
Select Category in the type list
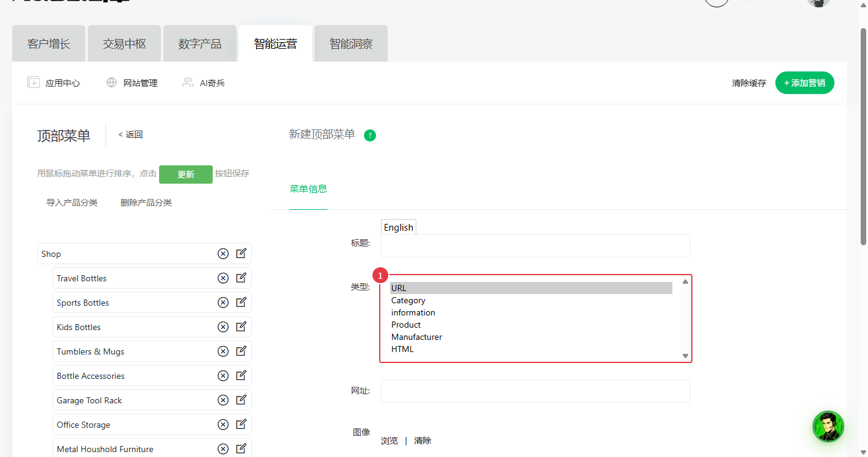point(531,300)
